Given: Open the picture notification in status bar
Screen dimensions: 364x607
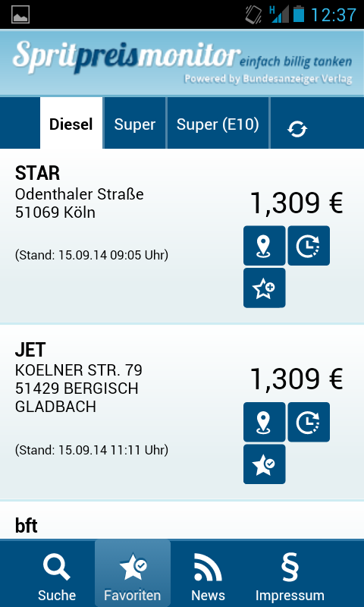Looking at the screenshot, I should pyautogui.click(x=20, y=14).
